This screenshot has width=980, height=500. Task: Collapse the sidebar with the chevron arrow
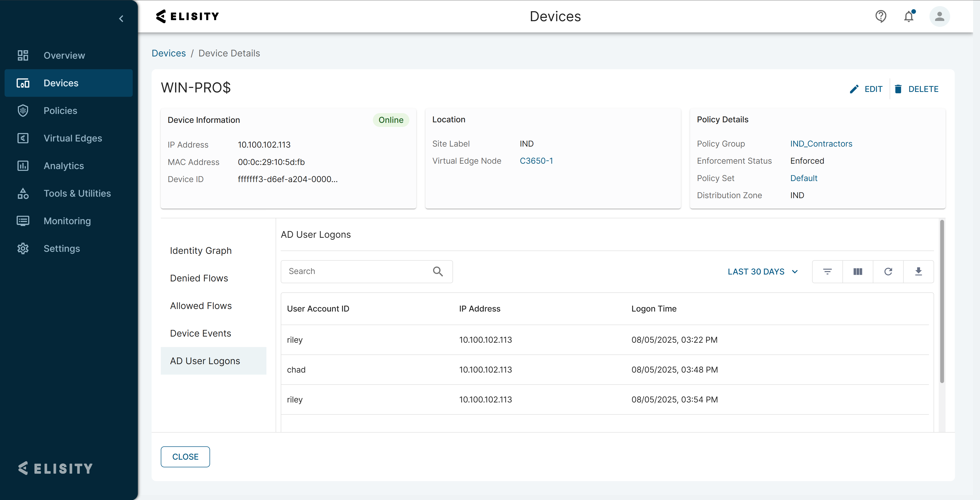click(121, 18)
